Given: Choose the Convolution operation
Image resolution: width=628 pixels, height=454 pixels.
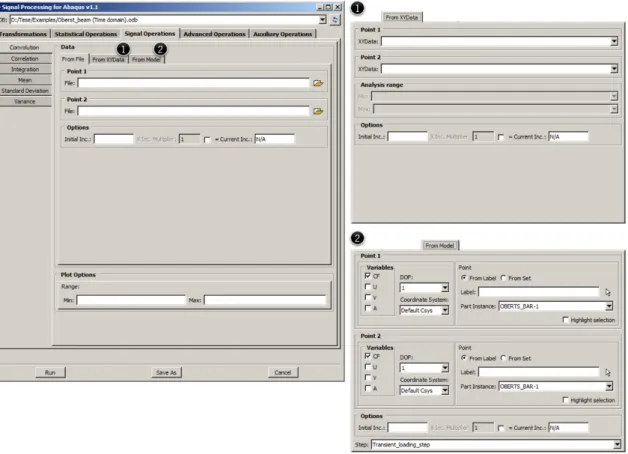Looking at the screenshot, I should pos(25,48).
